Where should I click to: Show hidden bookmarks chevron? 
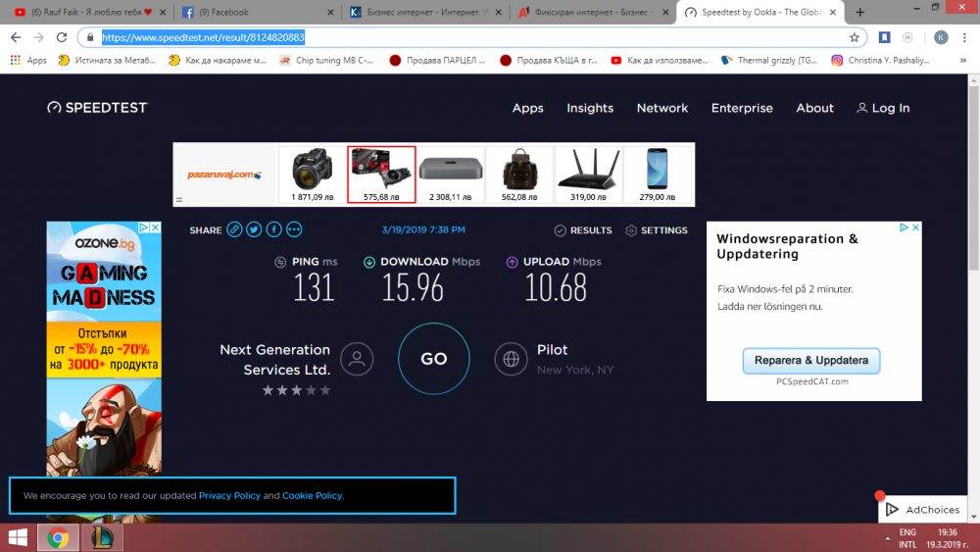[963, 60]
